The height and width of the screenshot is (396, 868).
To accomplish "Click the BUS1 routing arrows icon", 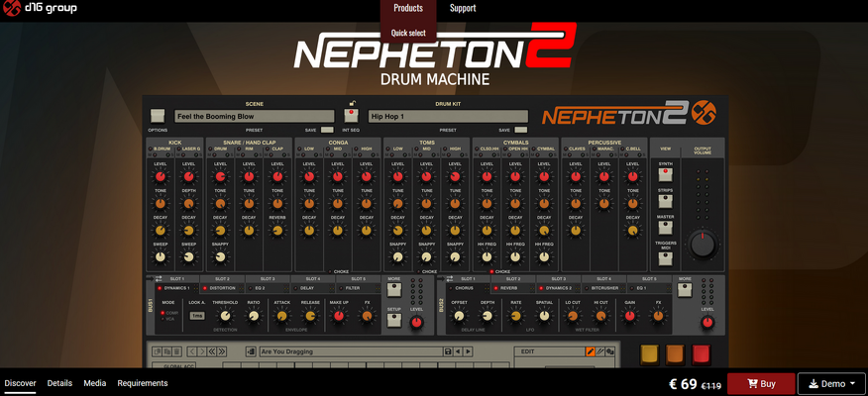I will click(159, 279).
